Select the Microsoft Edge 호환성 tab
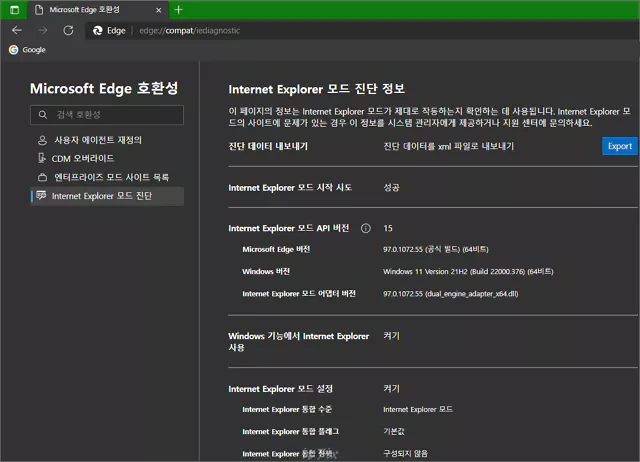The height and width of the screenshot is (462, 640). 97,10
